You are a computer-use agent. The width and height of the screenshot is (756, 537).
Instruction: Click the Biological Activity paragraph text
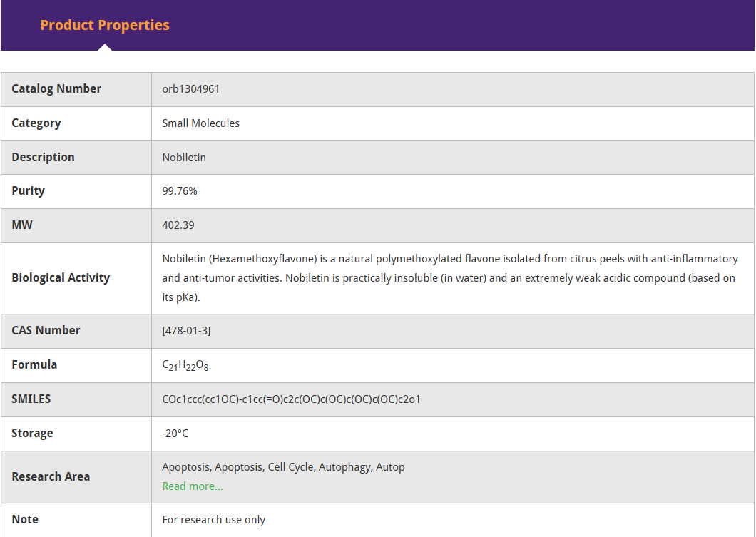(x=449, y=278)
